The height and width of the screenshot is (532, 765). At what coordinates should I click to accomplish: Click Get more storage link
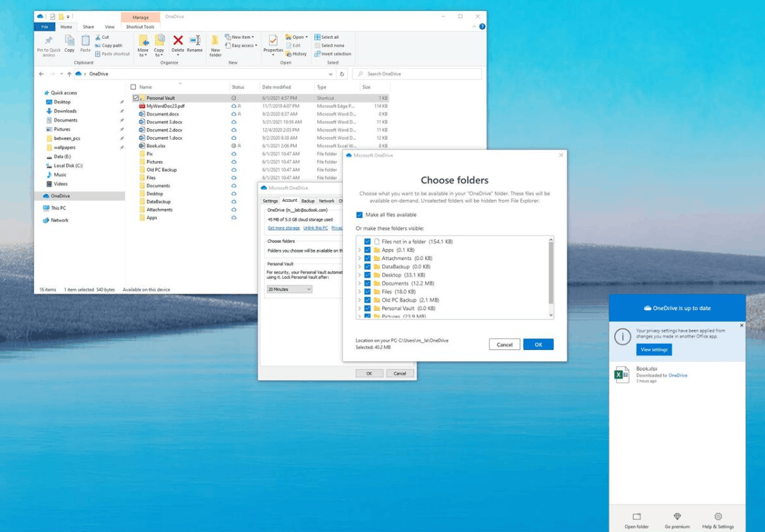click(x=283, y=228)
